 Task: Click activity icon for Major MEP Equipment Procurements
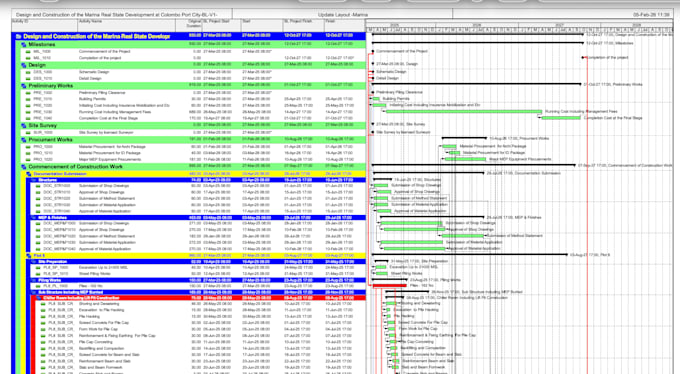[28, 160]
